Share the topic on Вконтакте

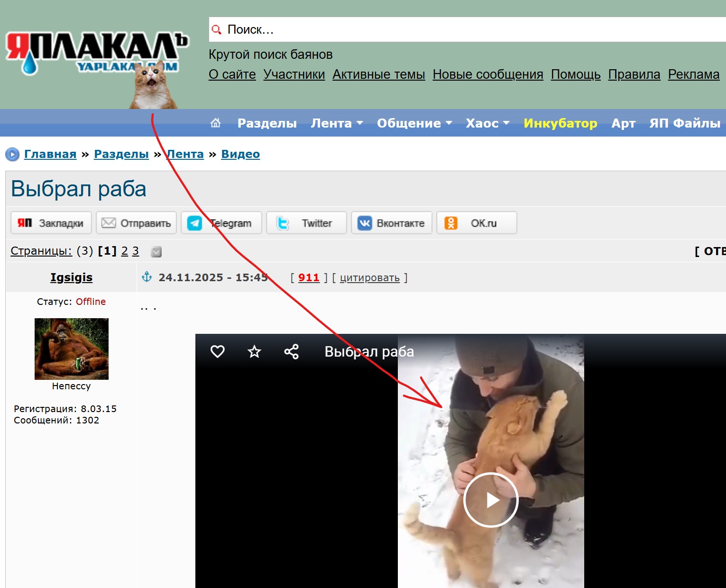[x=391, y=223]
